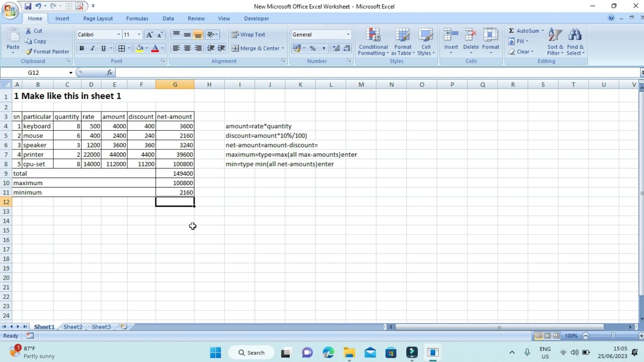Click the Comma Style icon
644x362 pixels.
pyautogui.click(x=324, y=48)
